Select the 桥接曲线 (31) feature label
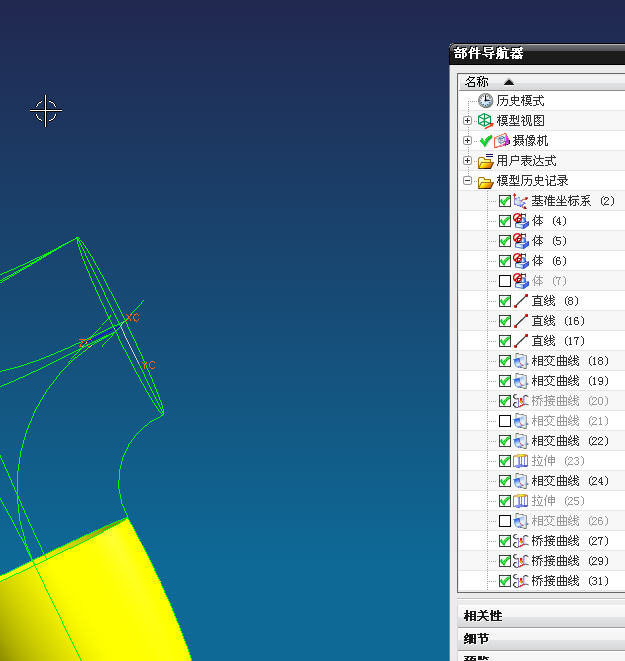 pyautogui.click(x=570, y=581)
